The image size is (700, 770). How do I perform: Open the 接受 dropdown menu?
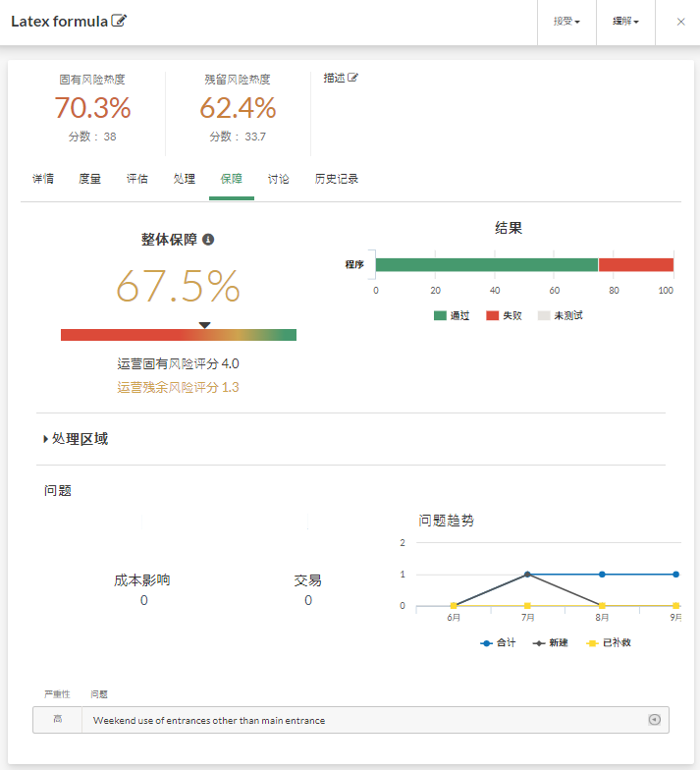point(566,22)
